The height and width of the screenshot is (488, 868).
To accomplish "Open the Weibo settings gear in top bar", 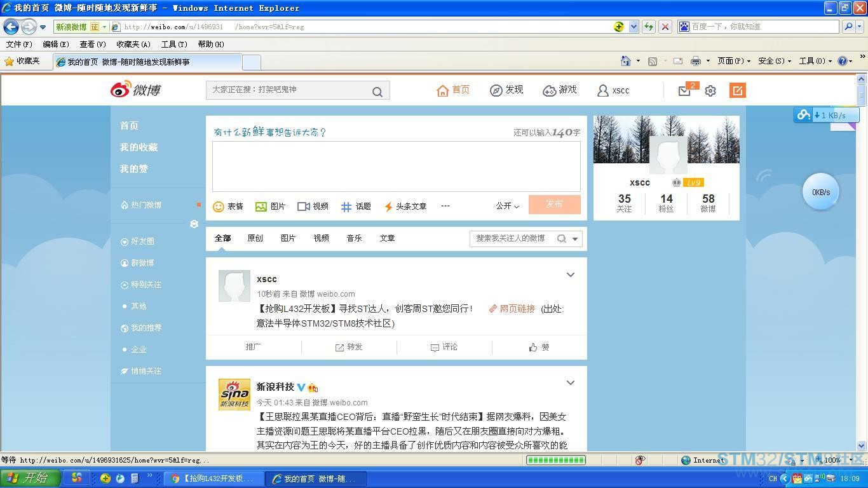I will click(x=710, y=91).
